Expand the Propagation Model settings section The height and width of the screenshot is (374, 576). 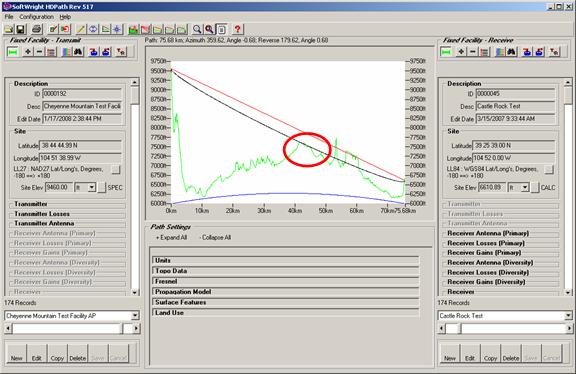(x=285, y=292)
